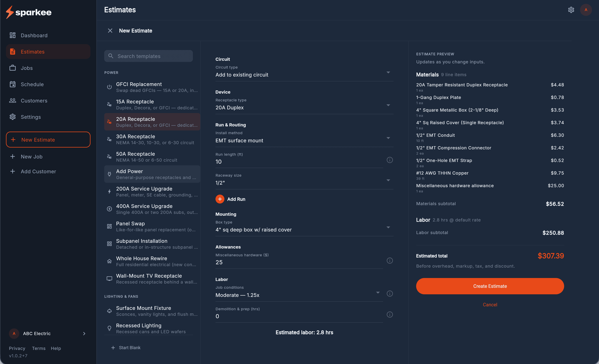Click Start Blank
The image size is (599, 364).
pos(126,348)
